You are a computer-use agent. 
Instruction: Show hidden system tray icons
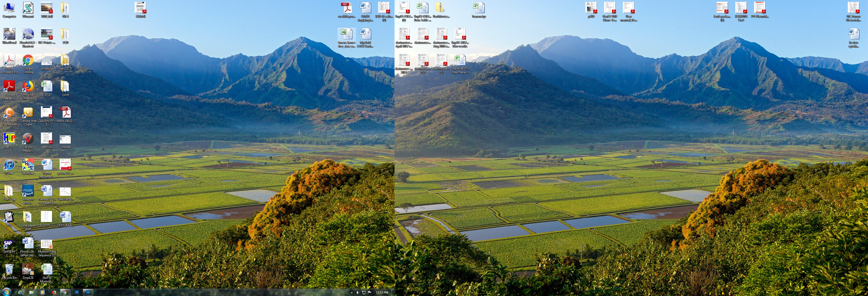coord(351,293)
